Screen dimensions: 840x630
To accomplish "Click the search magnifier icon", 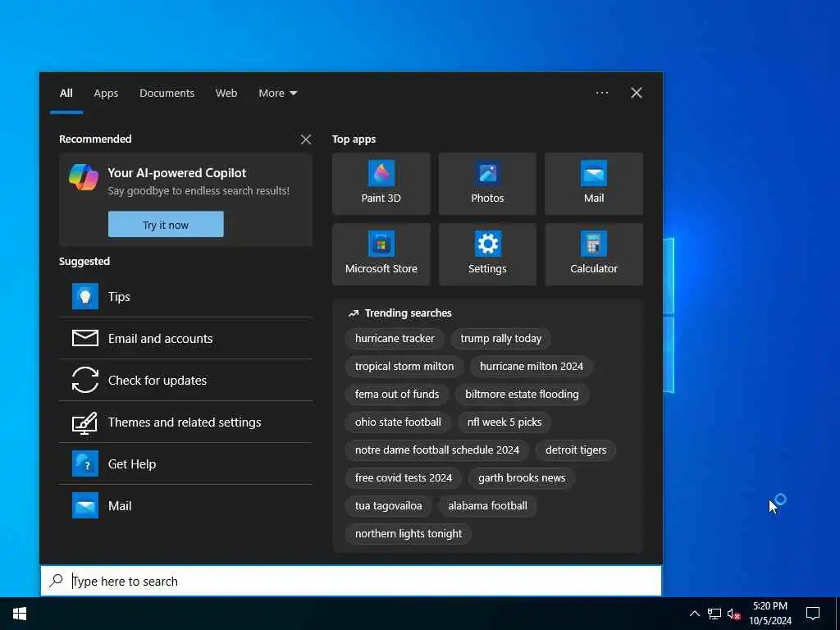I will pos(56,581).
